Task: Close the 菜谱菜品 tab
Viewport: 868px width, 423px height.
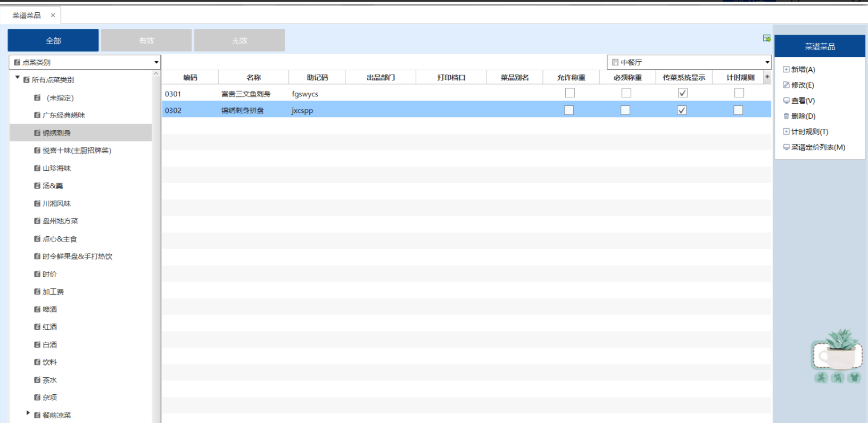Action: click(53, 15)
